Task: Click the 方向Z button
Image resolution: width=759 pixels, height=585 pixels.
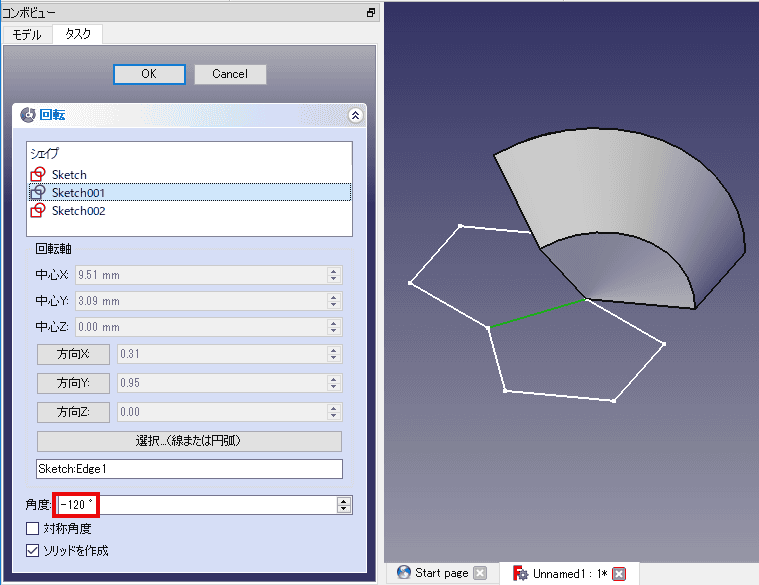Action: pos(73,412)
